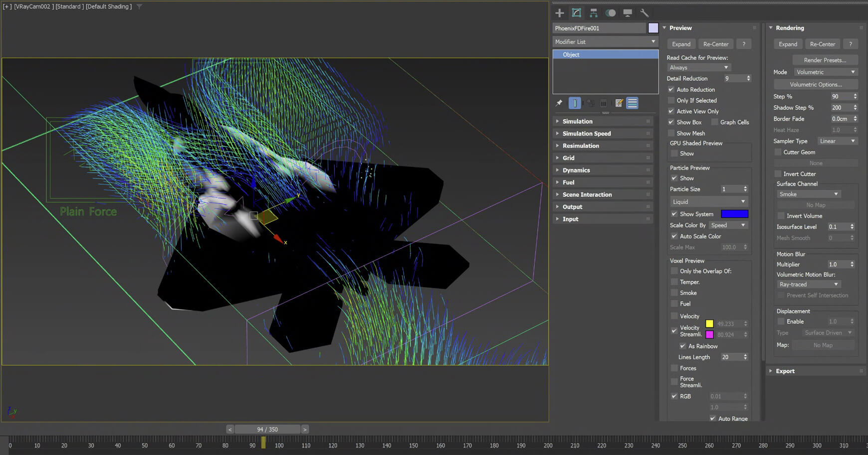Screen dimensions: 868x455
Task: Open Scale Color By Speed dropdown
Action: tap(728, 225)
